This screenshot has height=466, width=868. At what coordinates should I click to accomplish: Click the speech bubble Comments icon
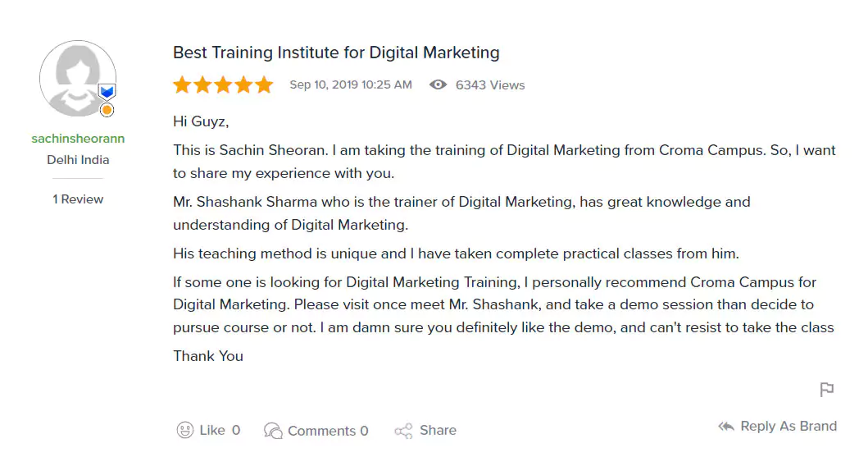[x=273, y=430]
